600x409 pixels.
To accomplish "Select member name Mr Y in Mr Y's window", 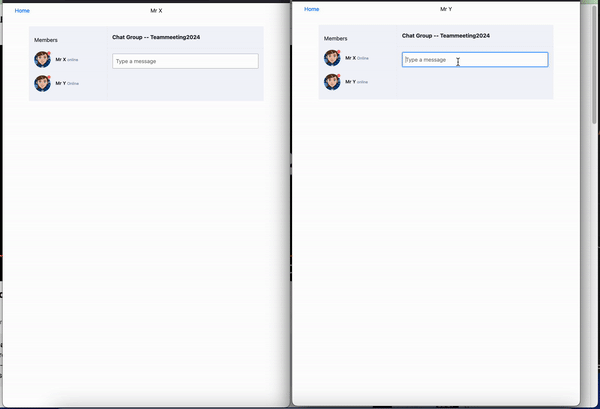I will pyautogui.click(x=350, y=81).
